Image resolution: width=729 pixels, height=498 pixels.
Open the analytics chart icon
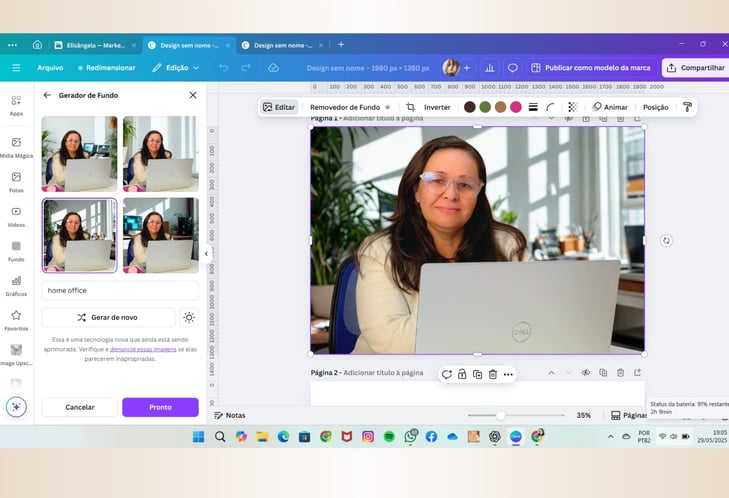click(x=490, y=68)
